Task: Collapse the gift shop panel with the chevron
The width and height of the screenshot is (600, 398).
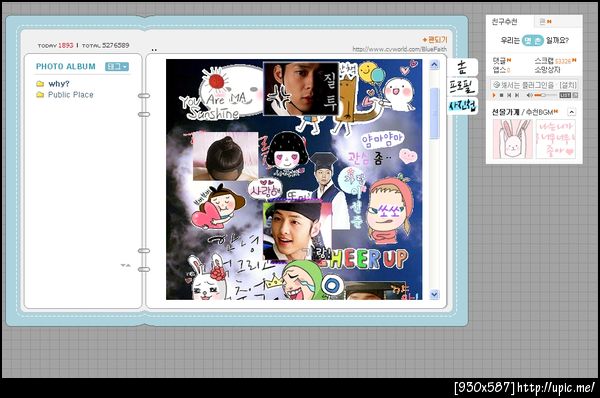Action: click(571, 112)
